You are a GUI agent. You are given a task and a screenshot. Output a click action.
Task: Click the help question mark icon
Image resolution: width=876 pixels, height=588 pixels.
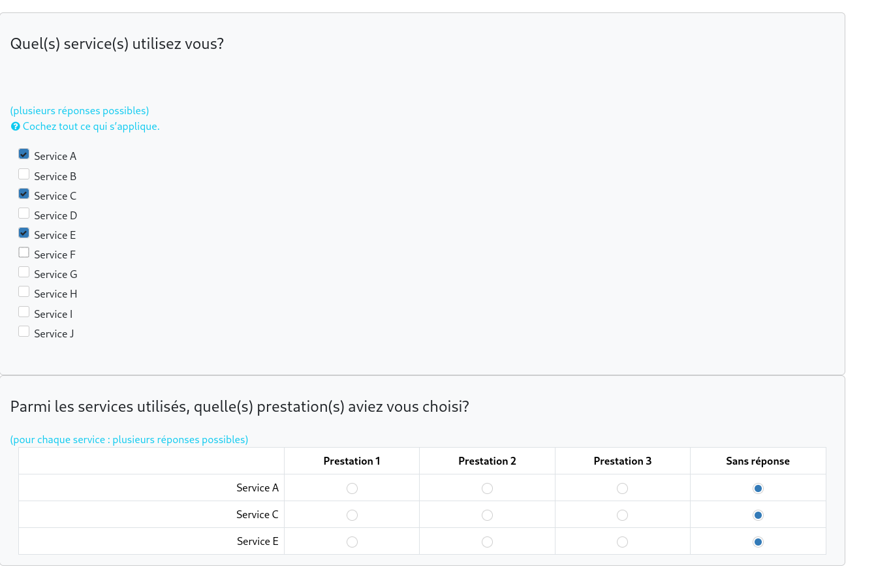click(15, 127)
